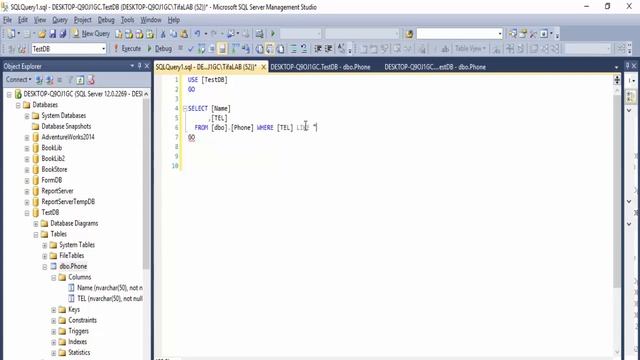
Task: Open the File menu
Action: (x=7, y=20)
